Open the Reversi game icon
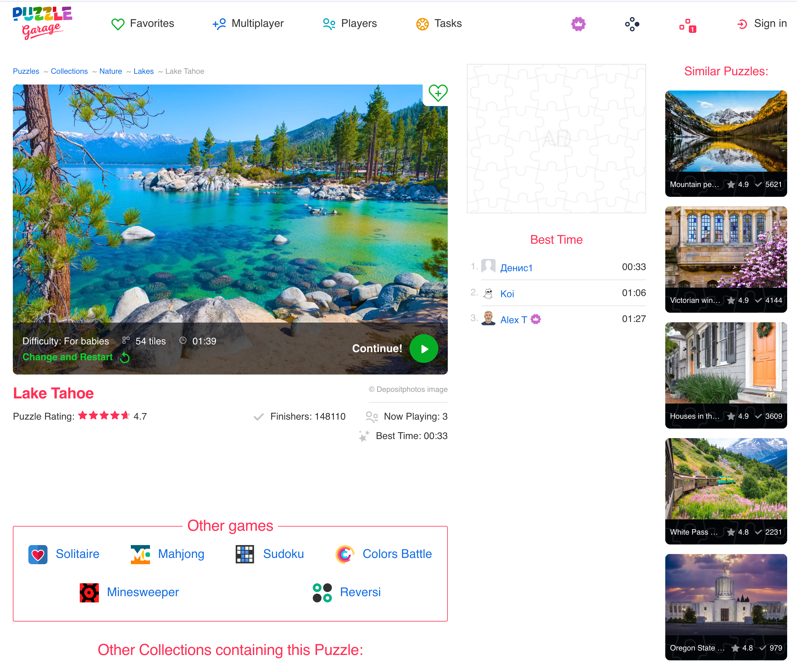Viewport: 797px width, 672px height. pyautogui.click(x=322, y=592)
